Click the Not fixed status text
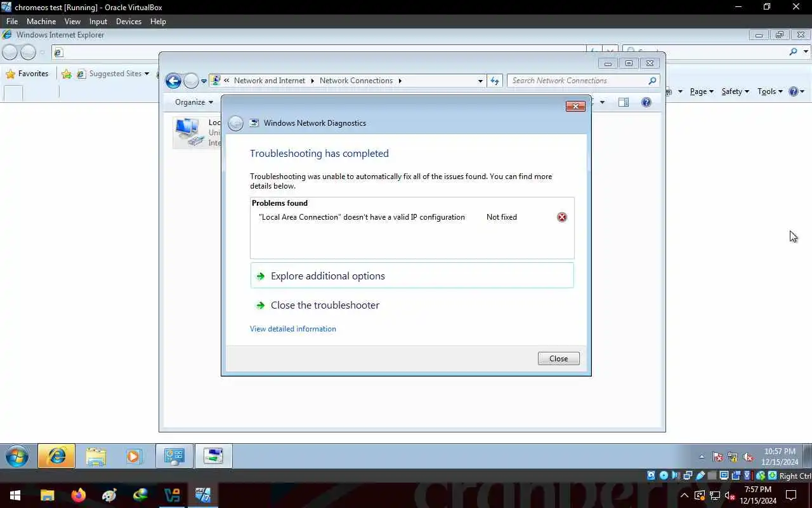This screenshot has height=508, width=812. click(x=502, y=217)
